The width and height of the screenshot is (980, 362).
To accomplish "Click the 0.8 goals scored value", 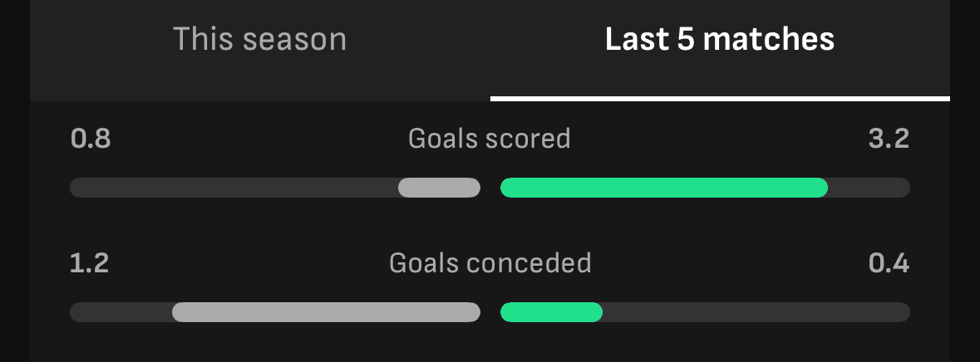I will pyautogui.click(x=91, y=138).
